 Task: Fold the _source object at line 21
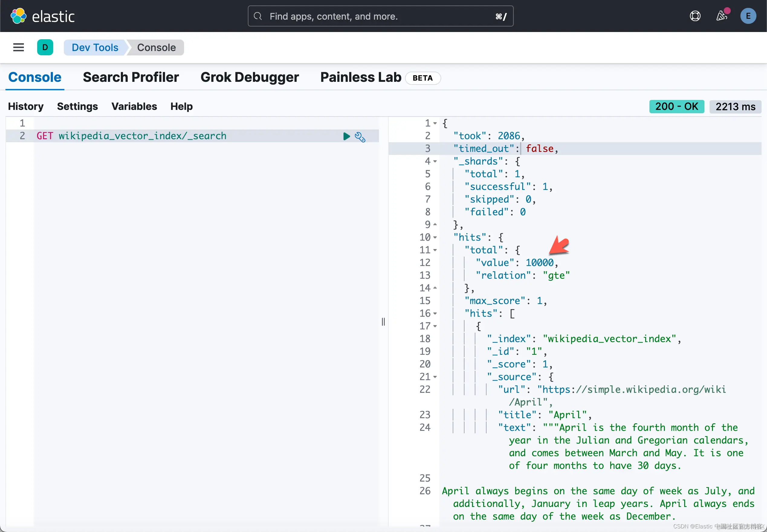(435, 377)
